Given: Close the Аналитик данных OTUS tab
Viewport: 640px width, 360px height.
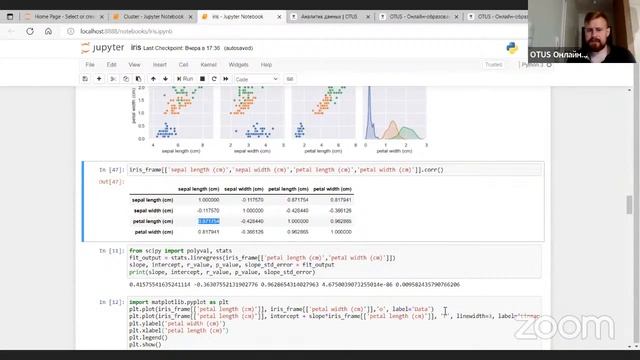Looking at the screenshot, I should pos(368,17).
